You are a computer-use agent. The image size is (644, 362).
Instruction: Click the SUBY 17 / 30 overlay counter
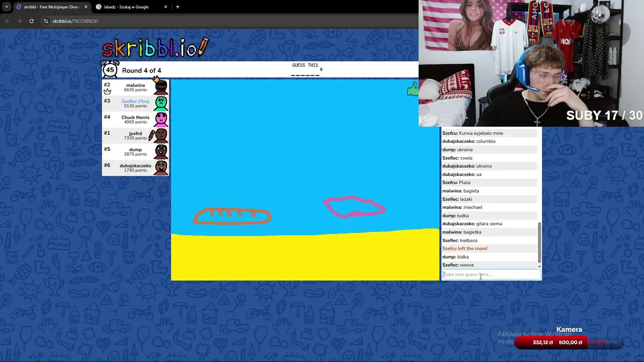pos(604,116)
